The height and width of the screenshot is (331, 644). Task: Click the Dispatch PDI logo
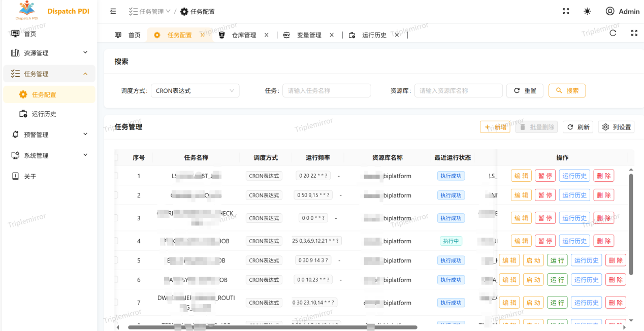pyautogui.click(x=27, y=10)
